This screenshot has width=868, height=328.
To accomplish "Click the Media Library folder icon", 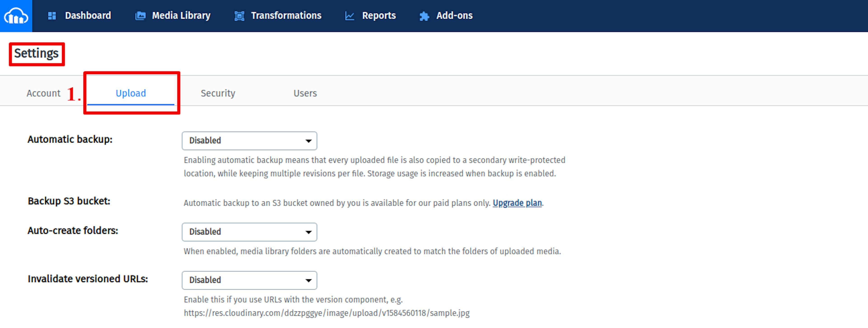I will coord(141,16).
